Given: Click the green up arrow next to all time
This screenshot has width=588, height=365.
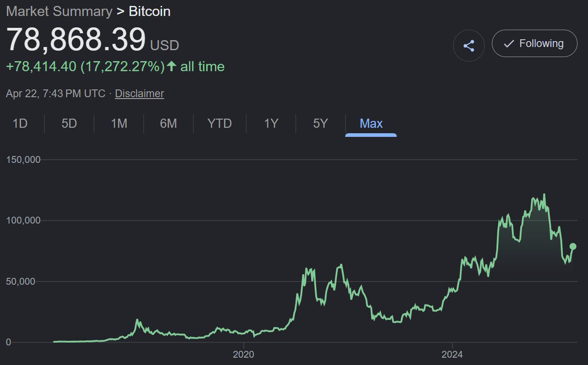Looking at the screenshot, I should [171, 66].
